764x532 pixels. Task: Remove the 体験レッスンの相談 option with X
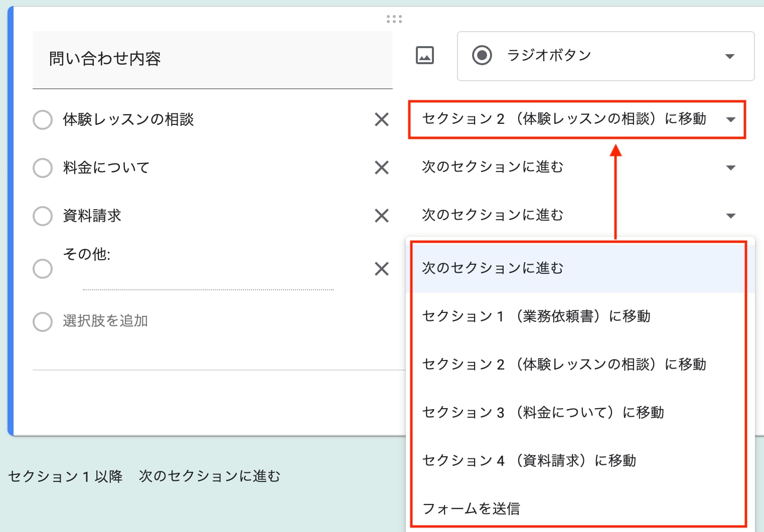point(382,119)
